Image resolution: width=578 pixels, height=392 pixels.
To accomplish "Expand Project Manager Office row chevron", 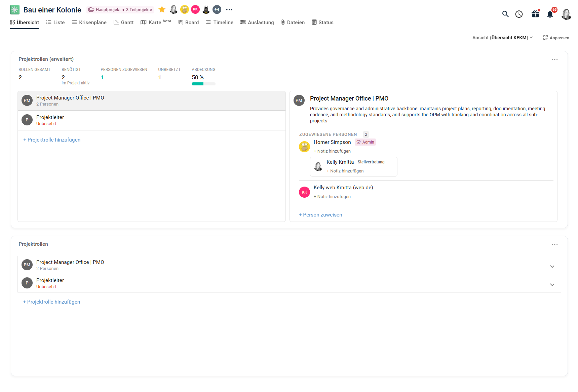I will (552, 267).
